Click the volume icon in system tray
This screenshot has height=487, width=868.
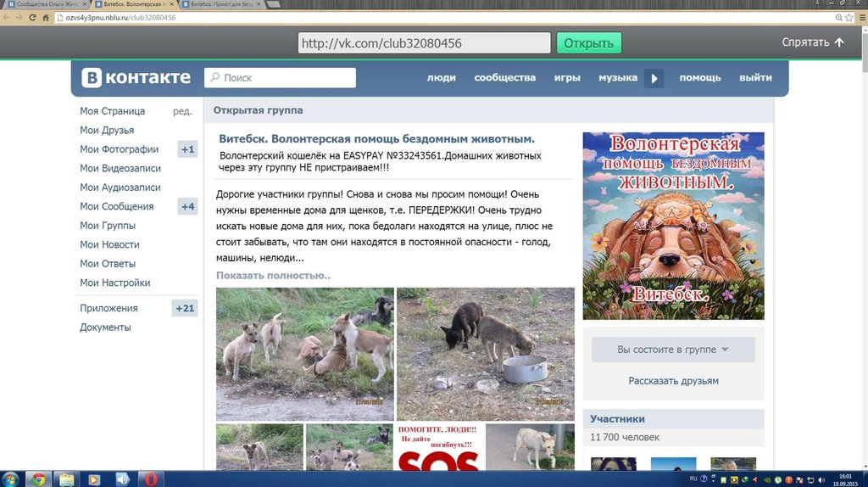click(x=821, y=480)
